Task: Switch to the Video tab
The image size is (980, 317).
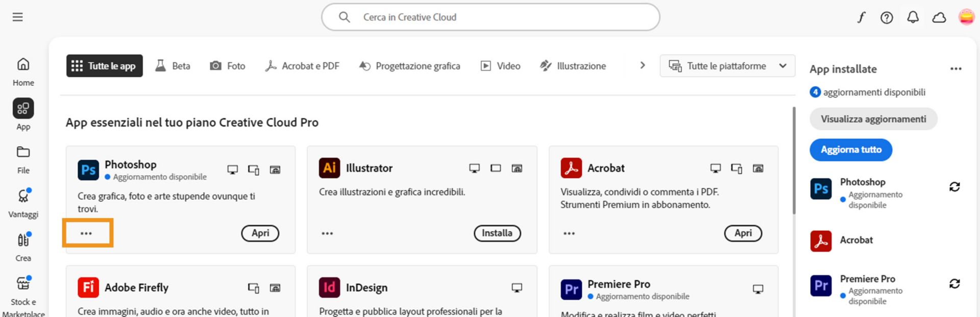Action: tap(500, 66)
